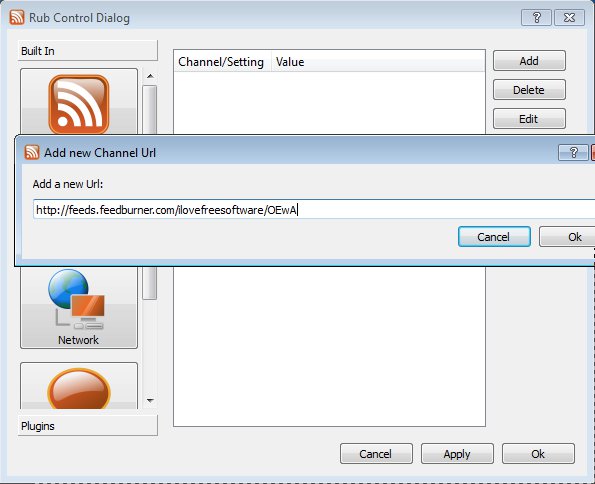The height and width of the screenshot is (484, 595).
Task: Click inside the new Url text field
Action: pos(314,210)
